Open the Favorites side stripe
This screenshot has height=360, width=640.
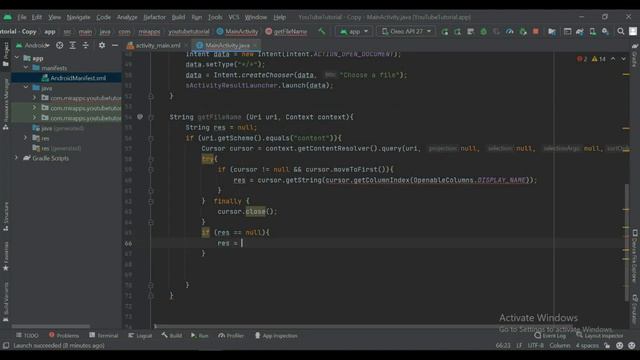coord(6,256)
